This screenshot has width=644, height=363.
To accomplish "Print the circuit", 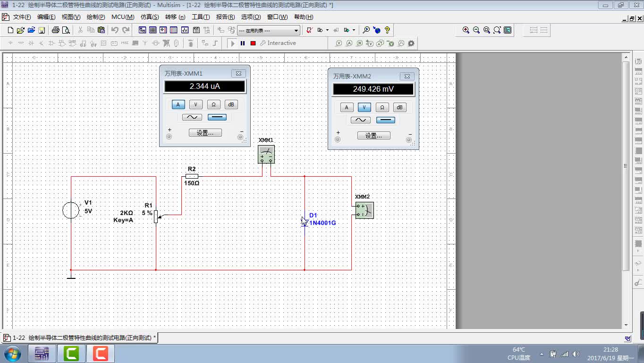I will point(55,30).
